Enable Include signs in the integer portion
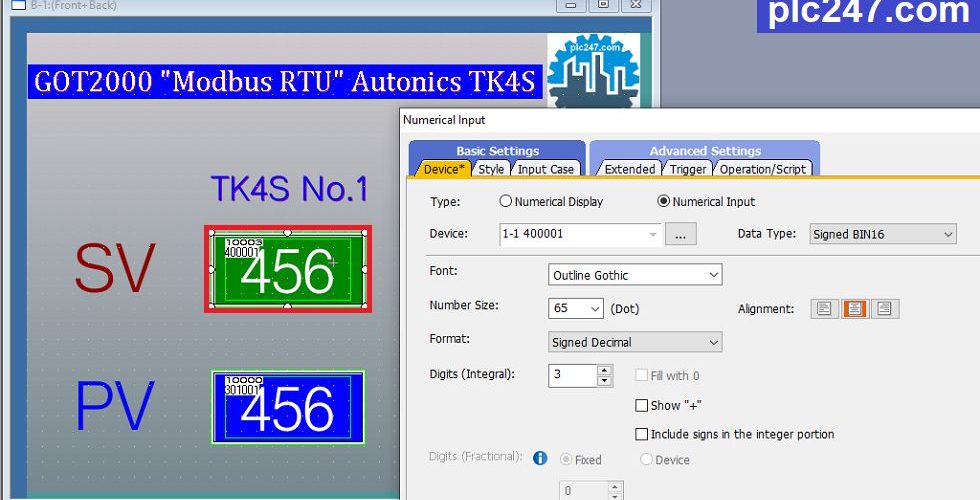 click(641, 434)
